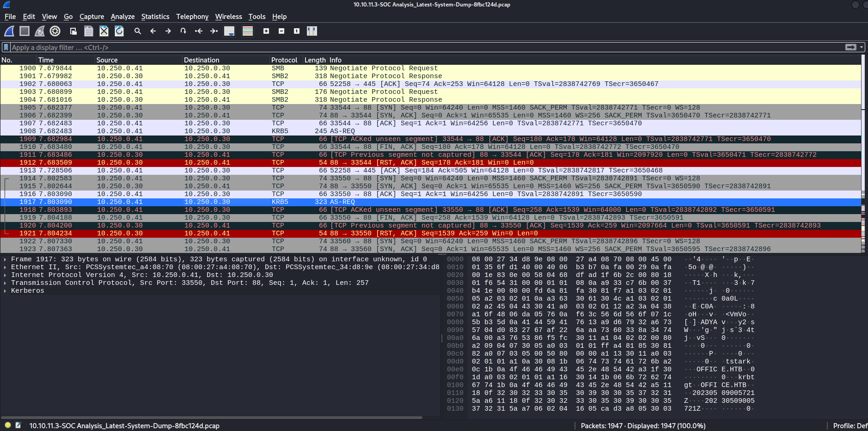The height and width of the screenshot is (431, 868).
Task: Expand Ethernet II layer
Action: (5, 267)
